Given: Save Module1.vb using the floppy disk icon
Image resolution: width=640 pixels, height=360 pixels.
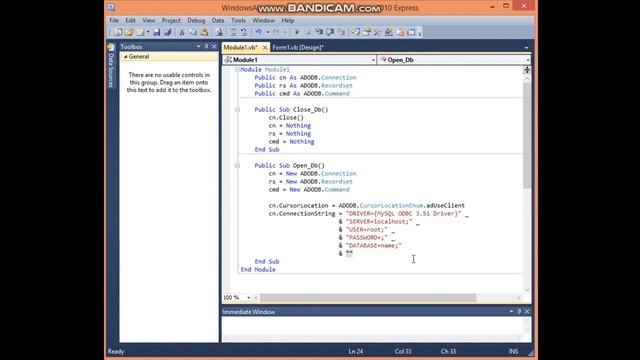Looking at the screenshot, I should [157, 32].
